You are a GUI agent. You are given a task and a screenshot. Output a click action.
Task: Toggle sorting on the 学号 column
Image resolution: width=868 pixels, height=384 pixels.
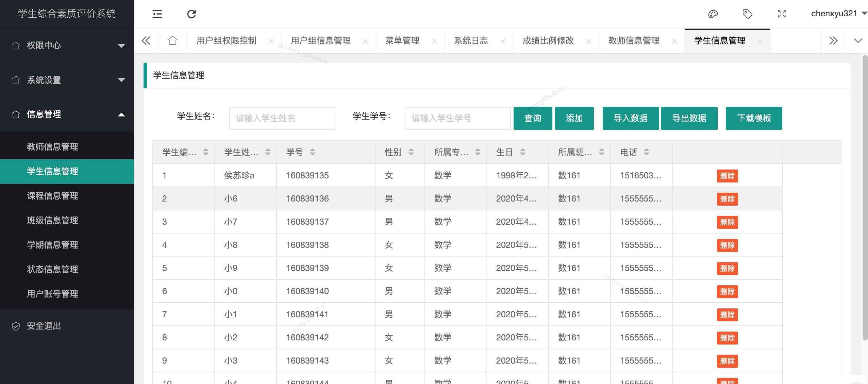(x=312, y=152)
